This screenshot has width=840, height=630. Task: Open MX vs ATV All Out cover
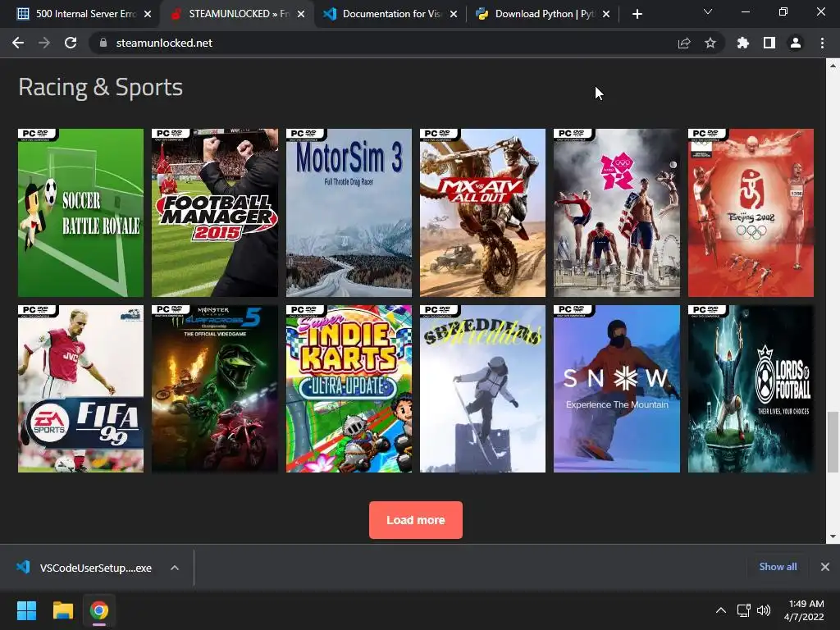(482, 212)
